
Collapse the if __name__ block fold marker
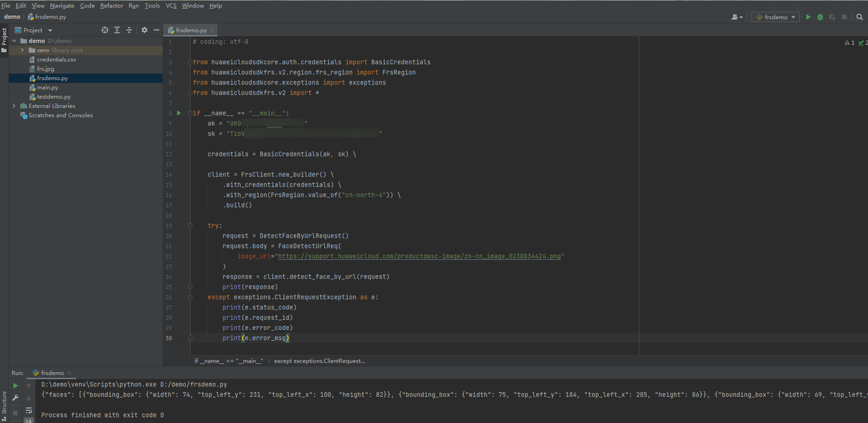pyautogui.click(x=190, y=113)
